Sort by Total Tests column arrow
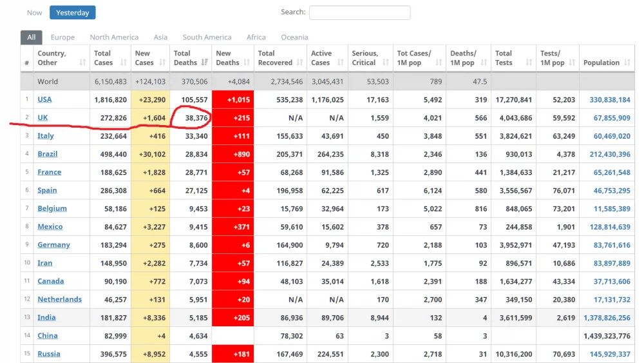644x363 pixels. pos(529,63)
